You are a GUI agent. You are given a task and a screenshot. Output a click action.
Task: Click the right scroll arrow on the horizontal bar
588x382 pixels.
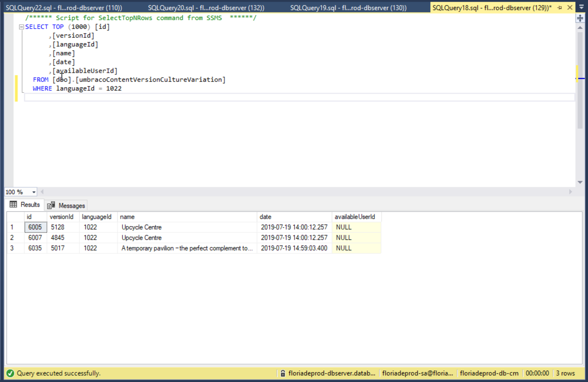pyautogui.click(x=571, y=192)
